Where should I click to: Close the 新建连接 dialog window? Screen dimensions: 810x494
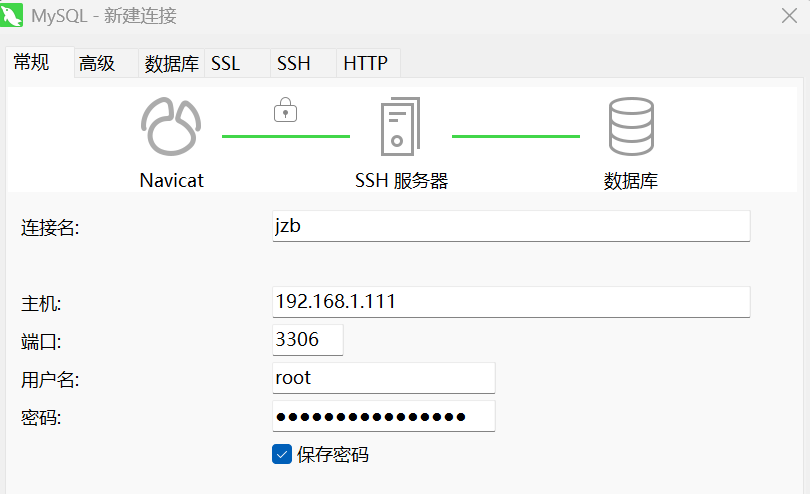click(x=788, y=16)
